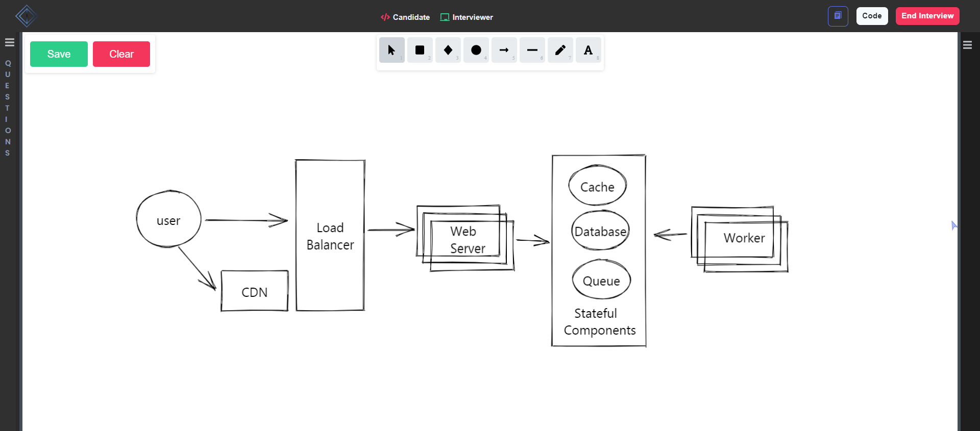Viewport: 980px width, 431px height.
Task: Expand the right sidebar hamburger menu
Action: 967,45
